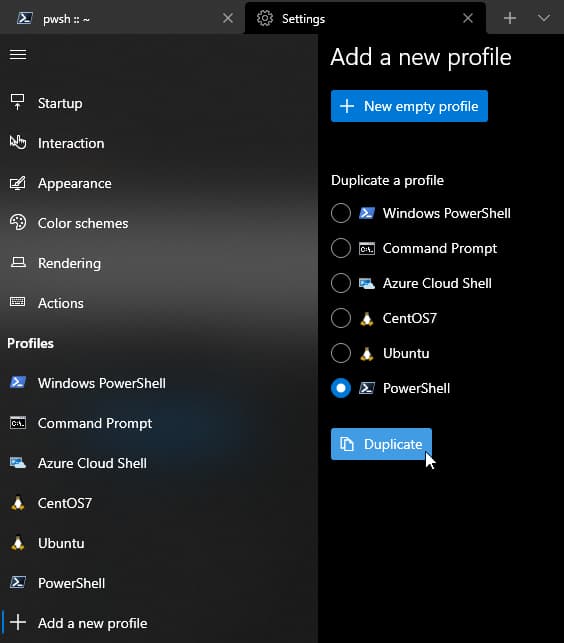Open Interaction settings page

tap(159, 143)
